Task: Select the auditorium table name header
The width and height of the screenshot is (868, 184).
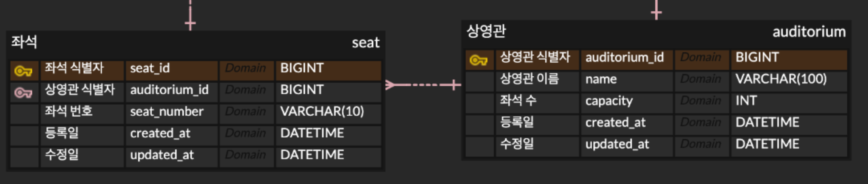Action: 809,32
